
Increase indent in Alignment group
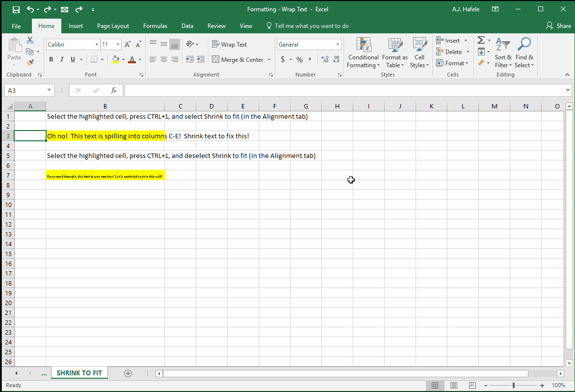(x=201, y=59)
